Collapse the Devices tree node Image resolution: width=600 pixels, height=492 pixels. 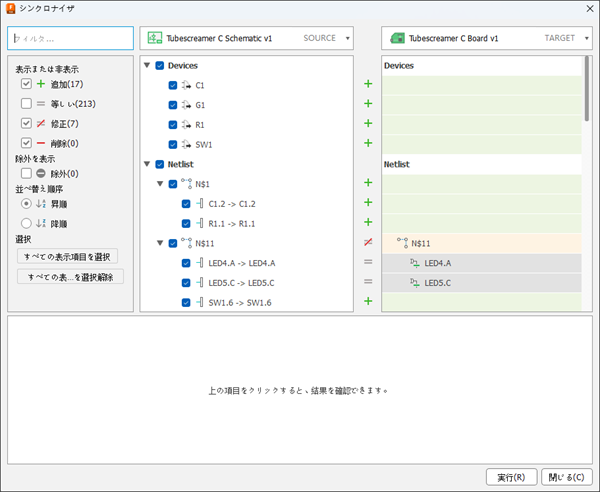(147, 65)
